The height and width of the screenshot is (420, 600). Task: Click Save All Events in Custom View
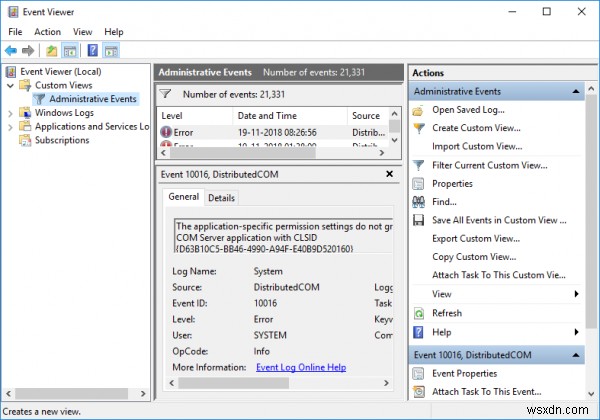click(499, 220)
